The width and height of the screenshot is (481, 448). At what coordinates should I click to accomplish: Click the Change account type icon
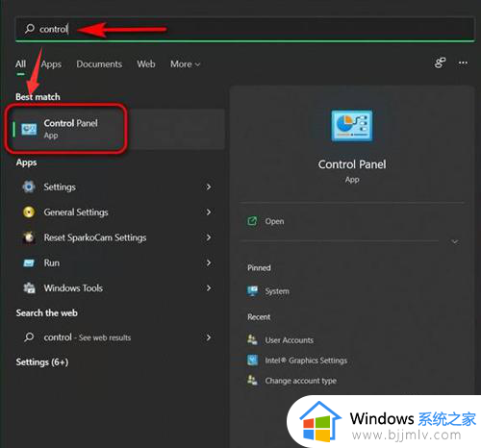click(x=252, y=381)
